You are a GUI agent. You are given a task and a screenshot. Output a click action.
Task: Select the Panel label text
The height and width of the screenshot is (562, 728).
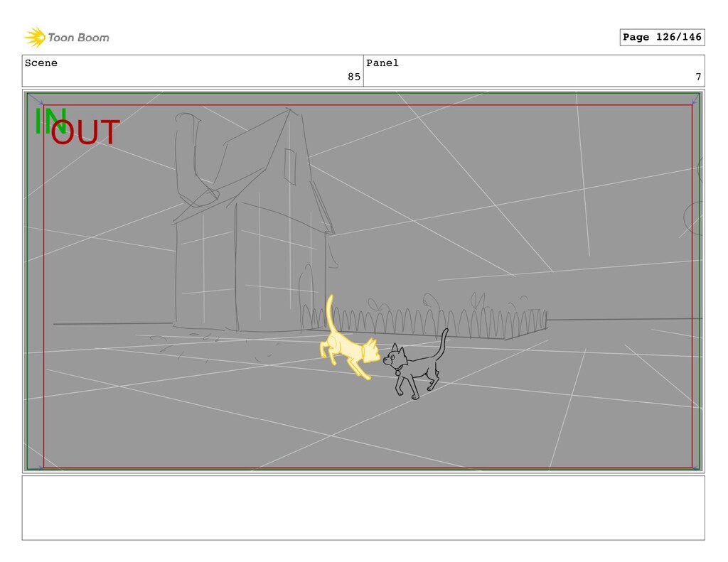pyautogui.click(x=382, y=63)
